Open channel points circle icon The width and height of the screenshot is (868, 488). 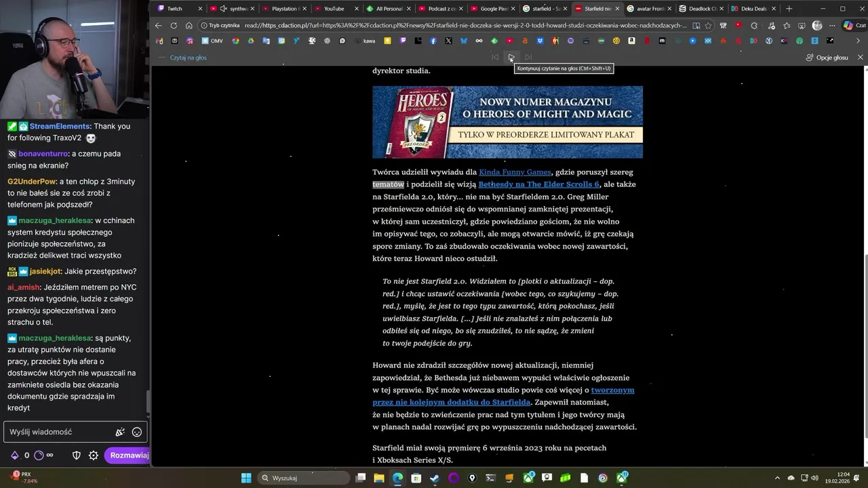pos(39,455)
